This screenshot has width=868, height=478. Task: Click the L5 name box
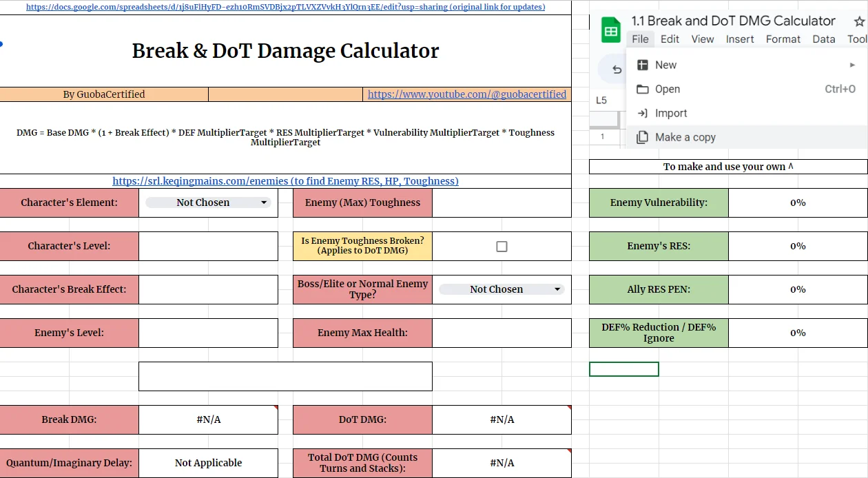602,99
